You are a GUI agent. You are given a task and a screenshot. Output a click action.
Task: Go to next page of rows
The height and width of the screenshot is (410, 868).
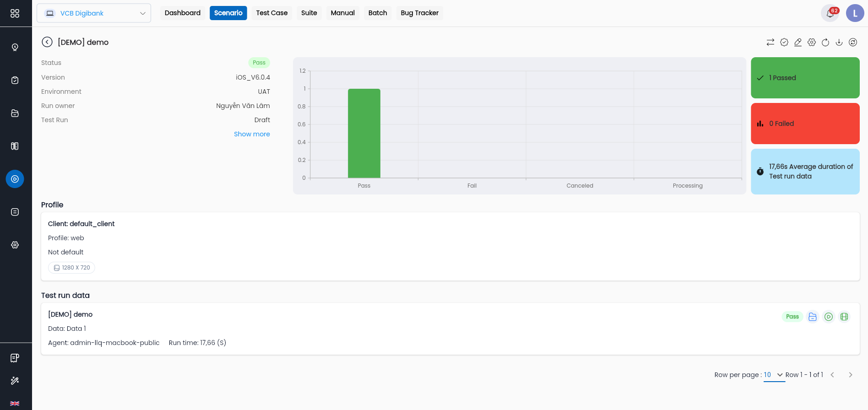[851, 375]
